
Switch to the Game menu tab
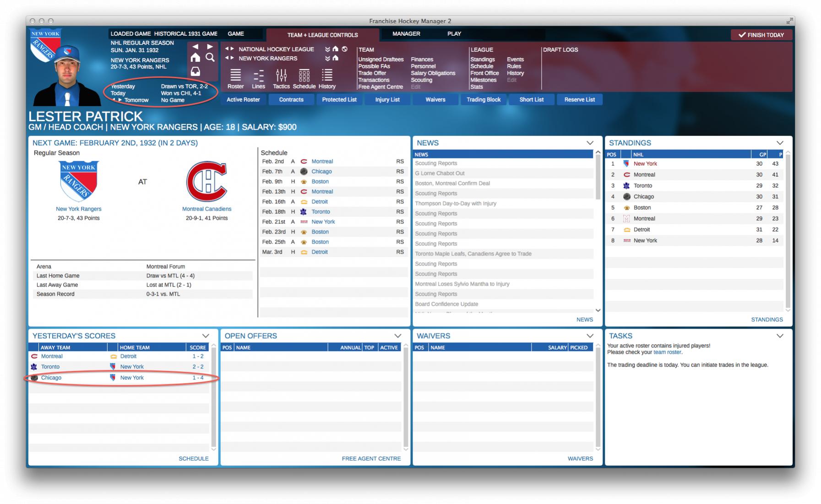[236, 34]
